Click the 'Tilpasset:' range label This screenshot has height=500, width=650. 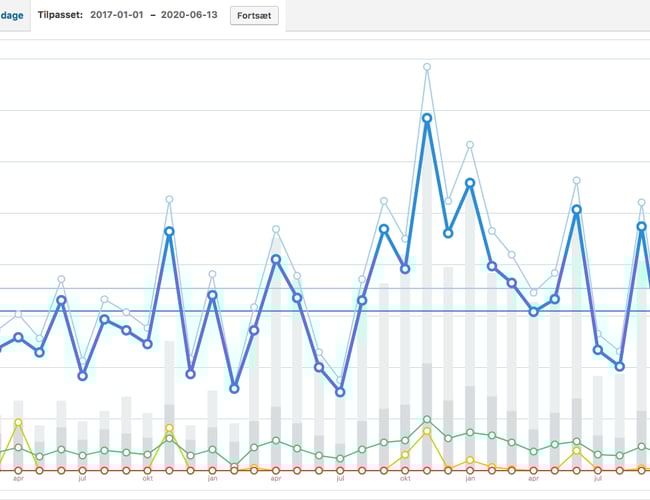click(62, 16)
